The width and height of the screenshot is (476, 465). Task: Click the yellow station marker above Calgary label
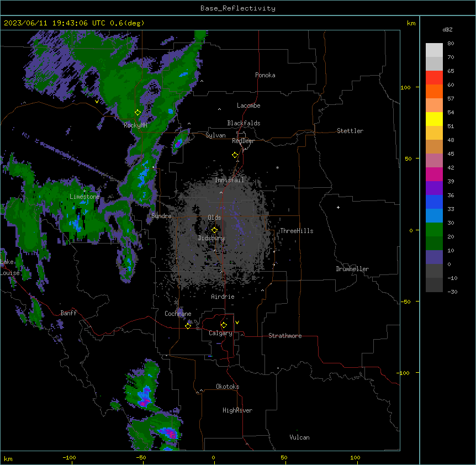(224, 325)
